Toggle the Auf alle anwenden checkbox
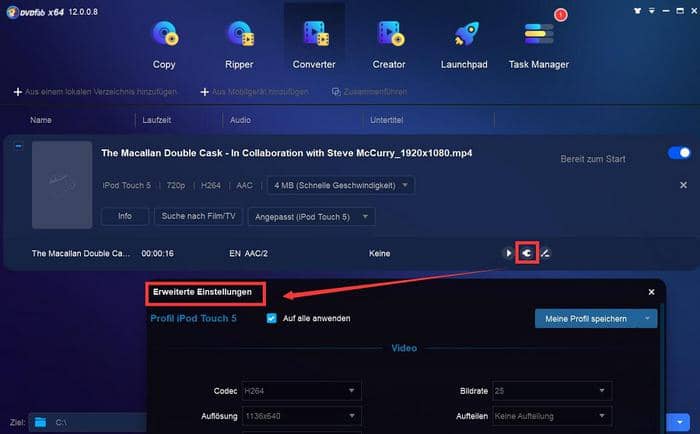The width and height of the screenshot is (700, 434). point(271,318)
